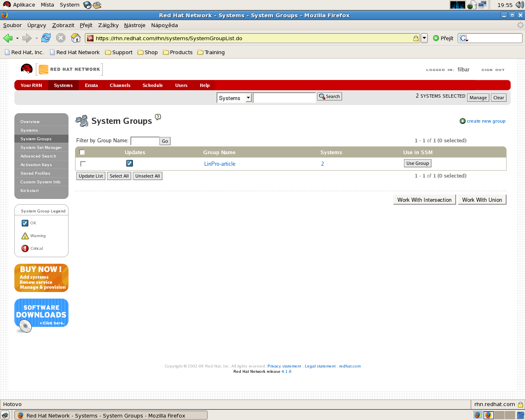Click the status bar padlock icon
525x420 pixels.
point(520,404)
